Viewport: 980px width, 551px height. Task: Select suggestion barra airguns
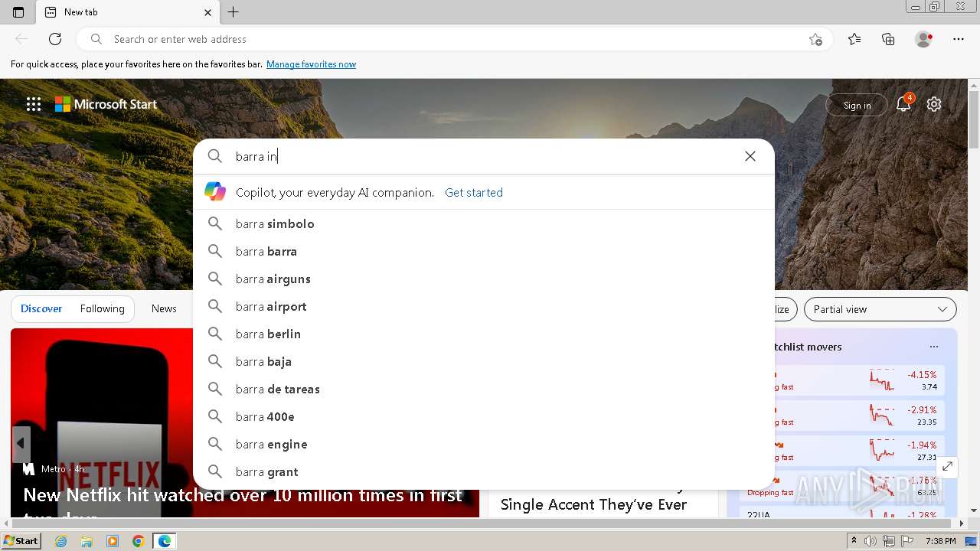484,279
